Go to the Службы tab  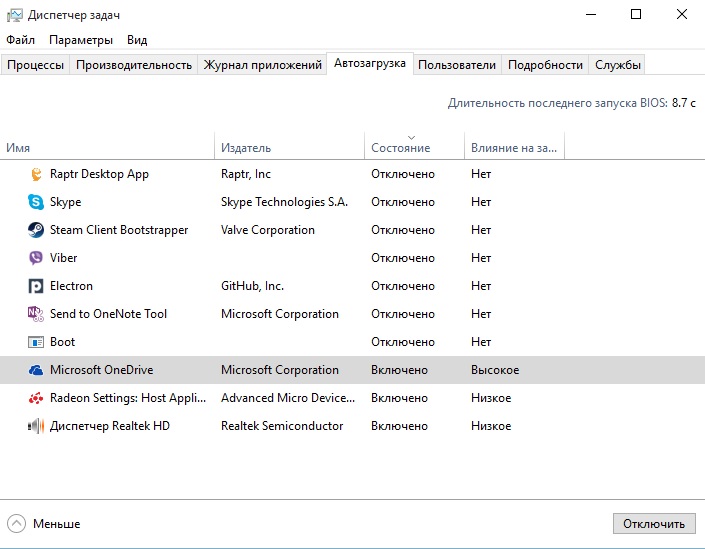pyautogui.click(x=618, y=65)
